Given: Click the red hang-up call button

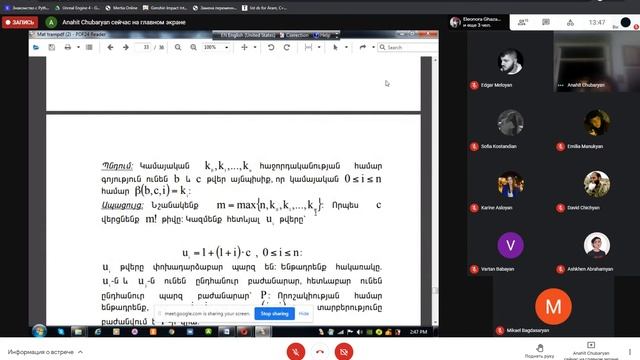Looking at the screenshot, I should [x=320, y=351].
